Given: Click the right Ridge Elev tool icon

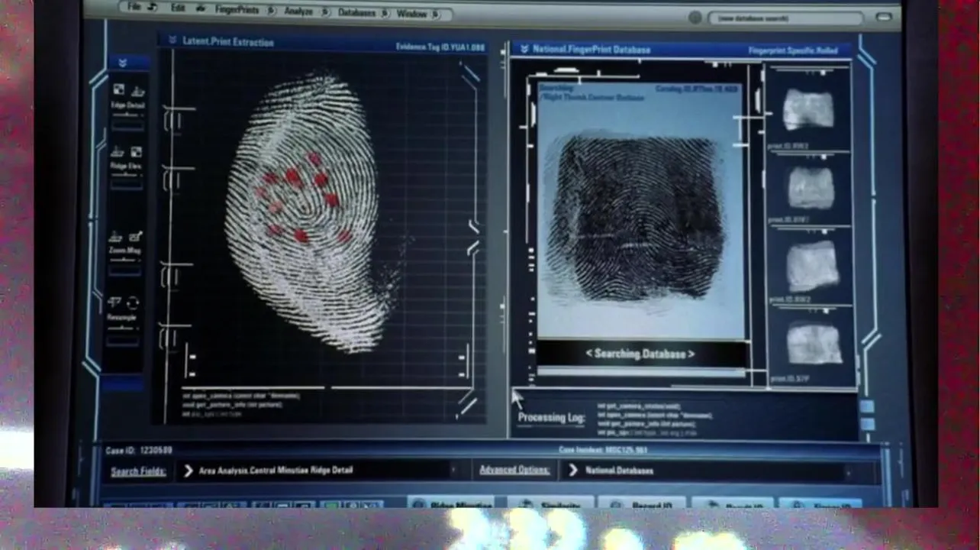Looking at the screenshot, I should (x=137, y=152).
